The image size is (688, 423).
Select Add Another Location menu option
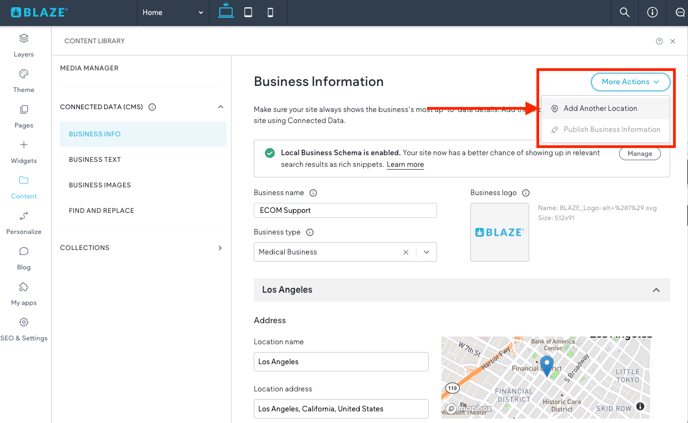coord(600,108)
